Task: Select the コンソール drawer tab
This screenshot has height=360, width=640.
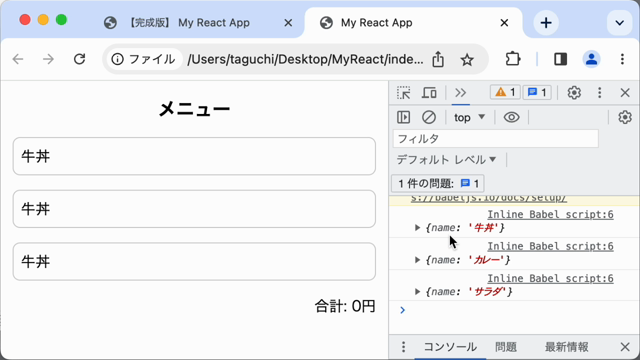Action: coord(450,347)
